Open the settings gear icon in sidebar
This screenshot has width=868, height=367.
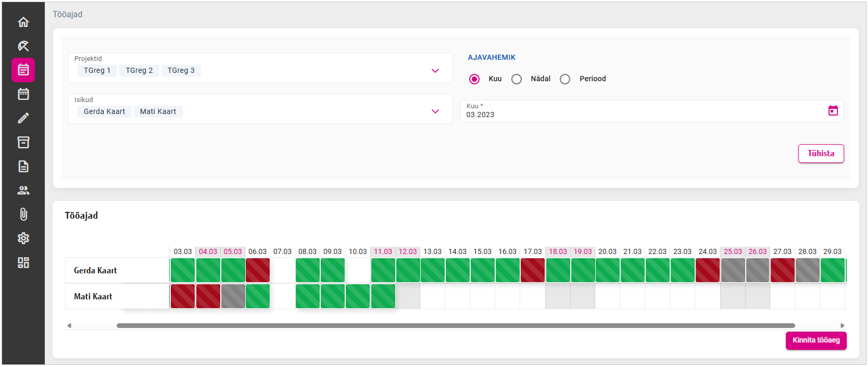click(x=23, y=238)
